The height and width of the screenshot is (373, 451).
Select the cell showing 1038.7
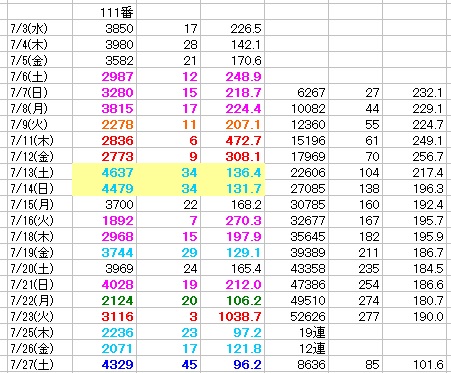tap(233, 317)
